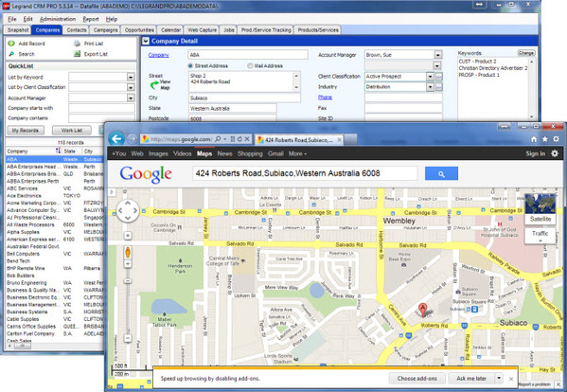Click the browser Favorites star icon
Image resolution: width=567 pixels, height=392 pixels.
544,139
